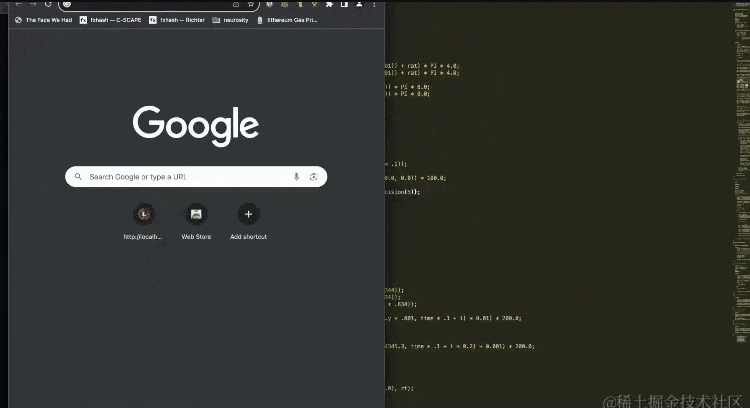Open the Web Store shortcut

click(196, 221)
